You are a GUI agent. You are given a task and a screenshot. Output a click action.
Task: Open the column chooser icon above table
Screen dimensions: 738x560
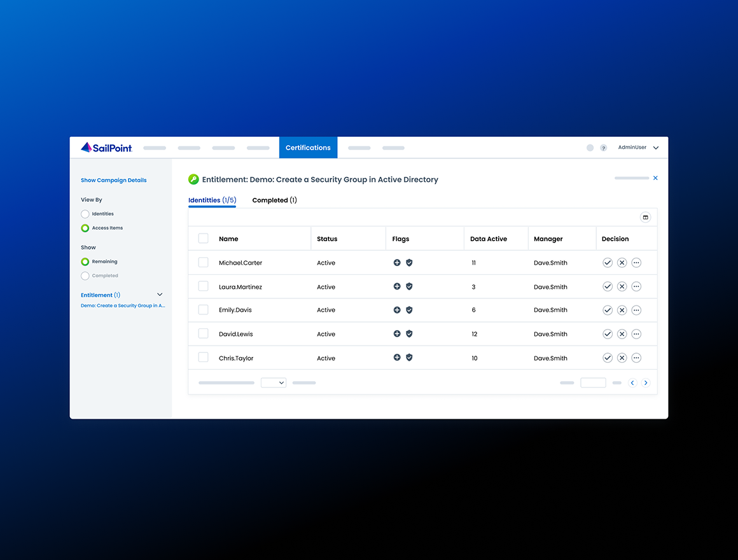tap(645, 218)
